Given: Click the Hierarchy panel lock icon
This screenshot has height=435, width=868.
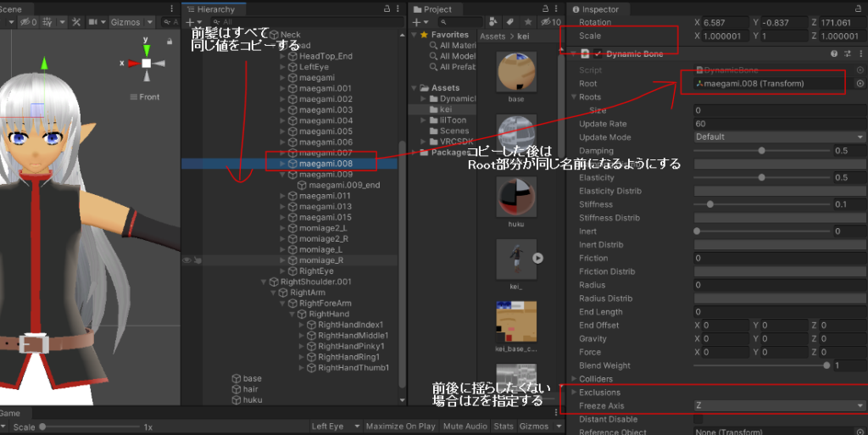Looking at the screenshot, I should 387,8.
